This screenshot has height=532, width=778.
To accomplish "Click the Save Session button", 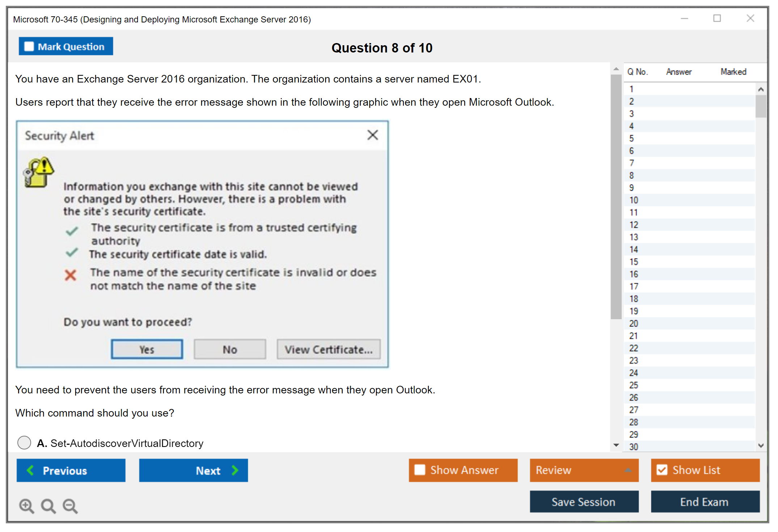I will click(584, 502).
